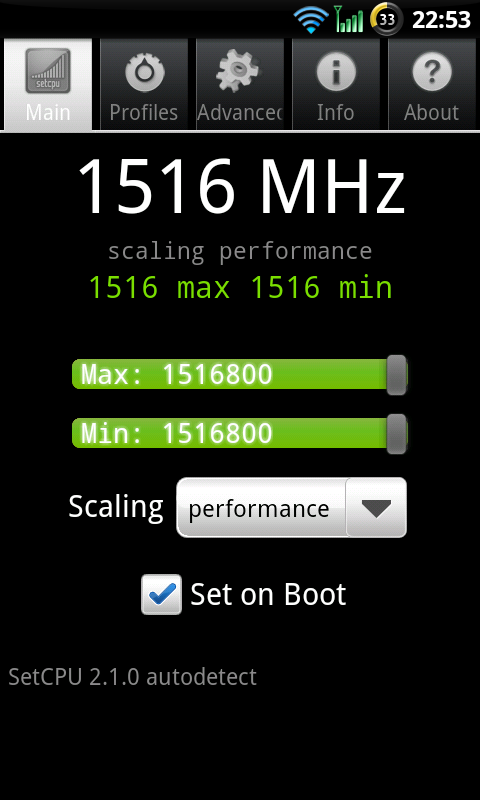Open the About tab label
The height and width of the screenshot is (800, 480).
[x=432, y=112]
